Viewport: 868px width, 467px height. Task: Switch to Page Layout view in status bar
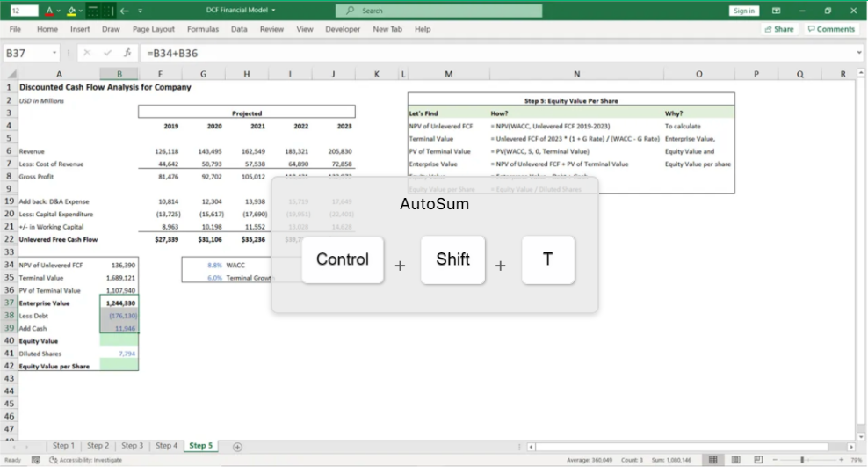tap(734, 460)
